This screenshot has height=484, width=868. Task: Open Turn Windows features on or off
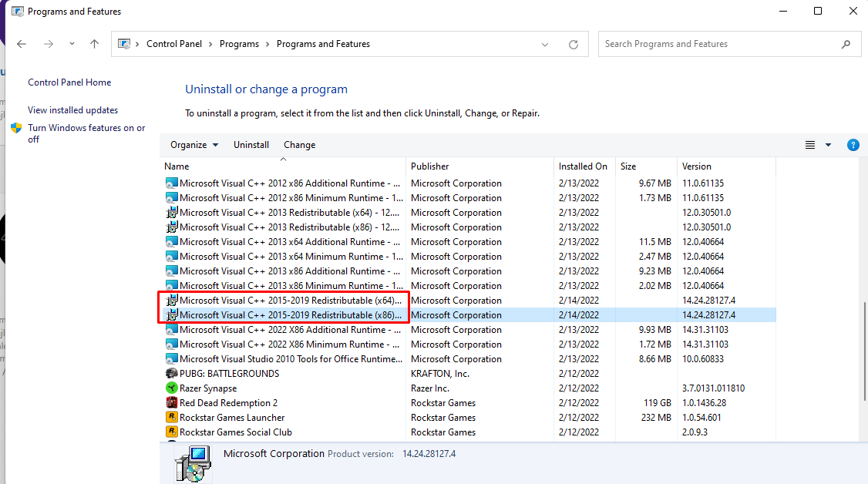[x=86, y=133]
